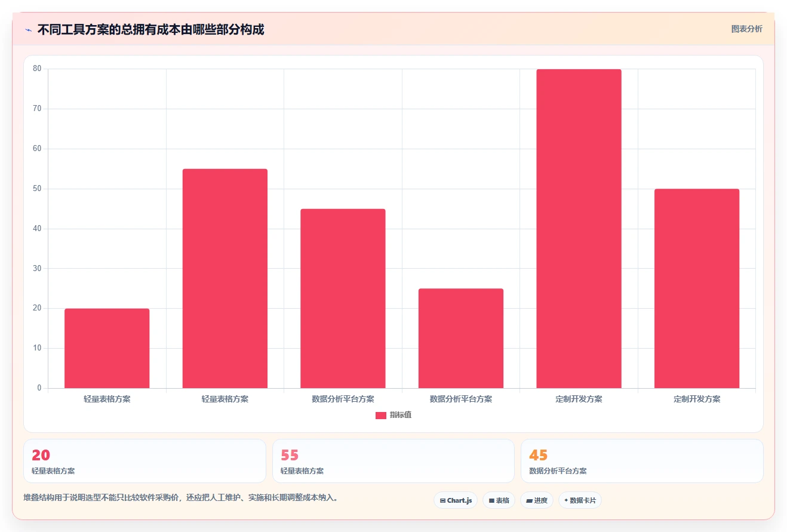Viewport: 787px width, 532px height.
Task: Click the y-axis label 60
Action: point(37,149)
